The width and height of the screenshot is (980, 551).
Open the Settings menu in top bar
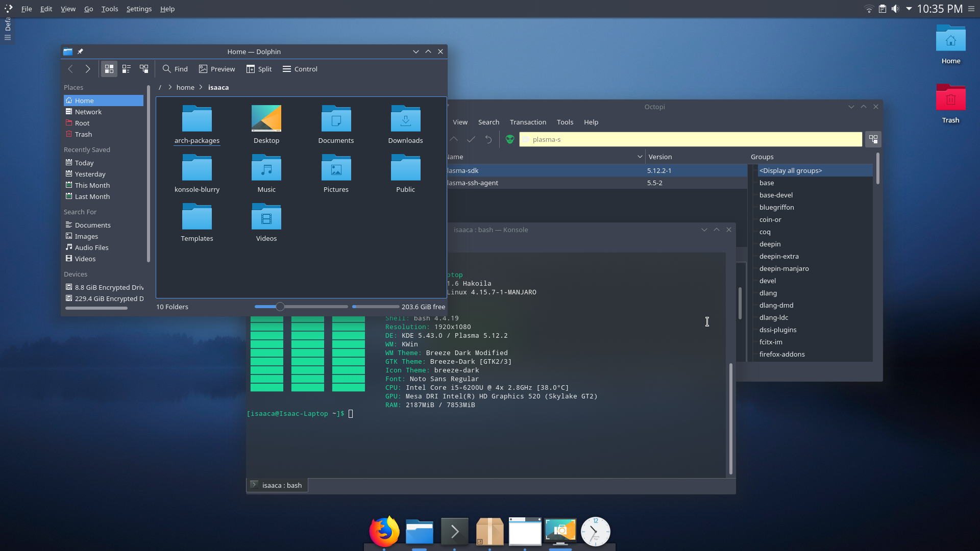(139, 9)
